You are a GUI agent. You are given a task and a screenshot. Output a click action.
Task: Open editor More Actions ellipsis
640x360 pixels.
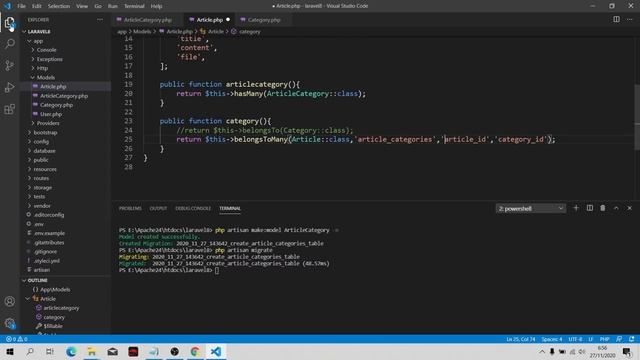(x=630, y=19)
